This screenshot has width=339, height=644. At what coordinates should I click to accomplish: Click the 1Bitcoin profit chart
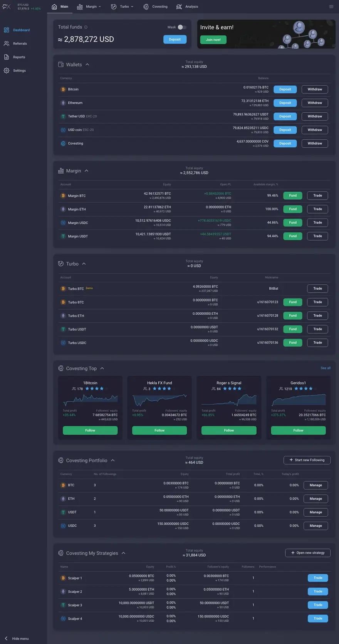point(90,400)
